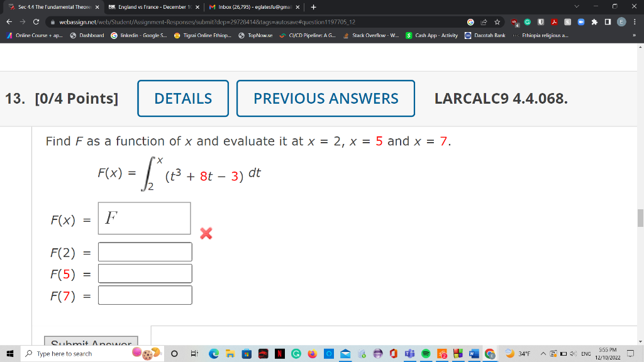Open the Grammarly browser extension
Viewport: 644px width, 362px height.
[x=527, y=21]
